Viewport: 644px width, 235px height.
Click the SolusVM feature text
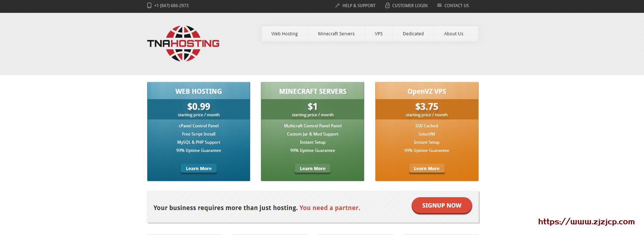[x=427, y=134]
